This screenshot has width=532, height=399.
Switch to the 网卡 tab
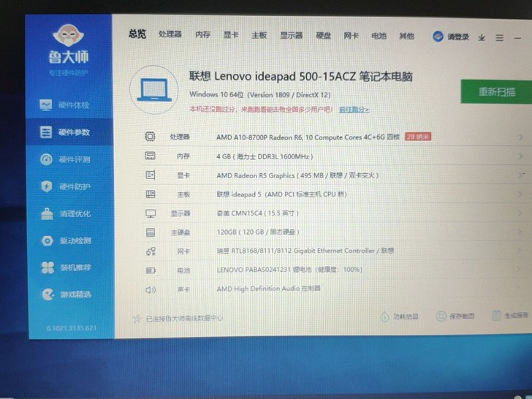[x=351, y=36]
